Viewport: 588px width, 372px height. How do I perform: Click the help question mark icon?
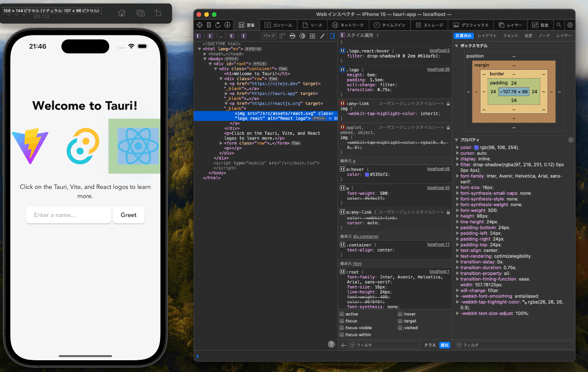(x=331, y=344)
